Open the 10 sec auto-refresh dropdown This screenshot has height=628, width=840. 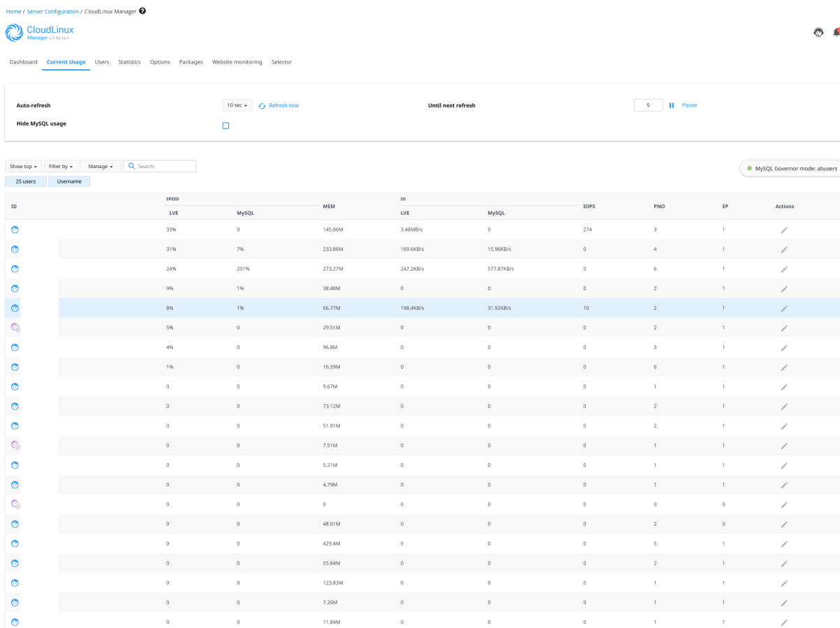237,105
